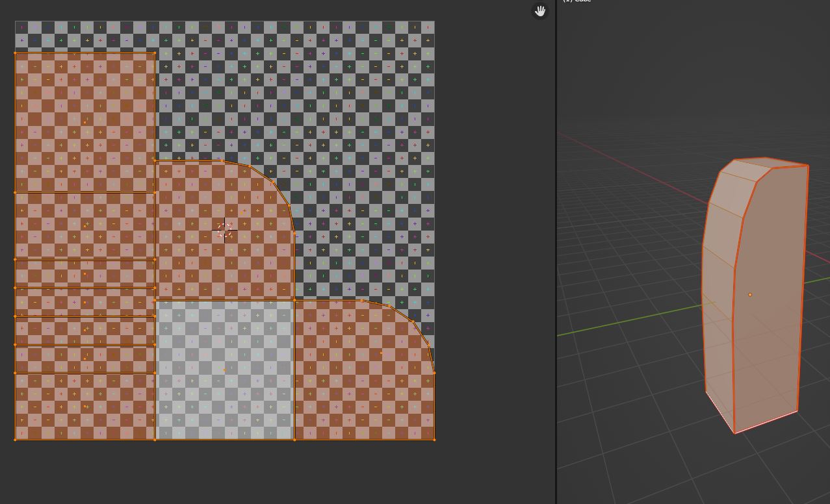Select the orange origin dot on the mesh
The width and height of the screenshot is (830, 504).
(x=749, y=295)
